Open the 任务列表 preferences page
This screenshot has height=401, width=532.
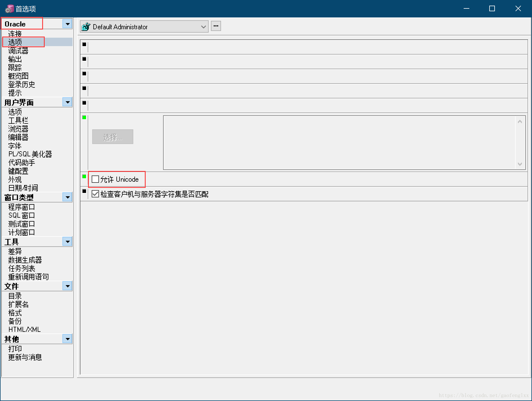[x=22, y=268]
